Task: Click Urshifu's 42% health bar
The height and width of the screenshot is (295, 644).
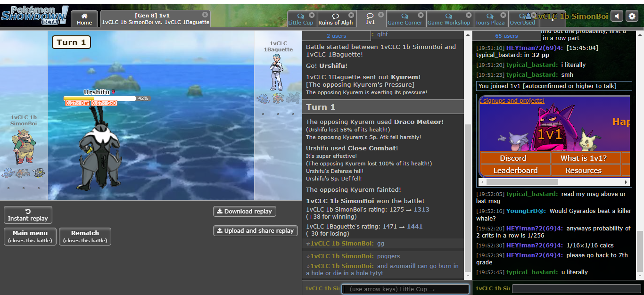Action: coord(100,98)
